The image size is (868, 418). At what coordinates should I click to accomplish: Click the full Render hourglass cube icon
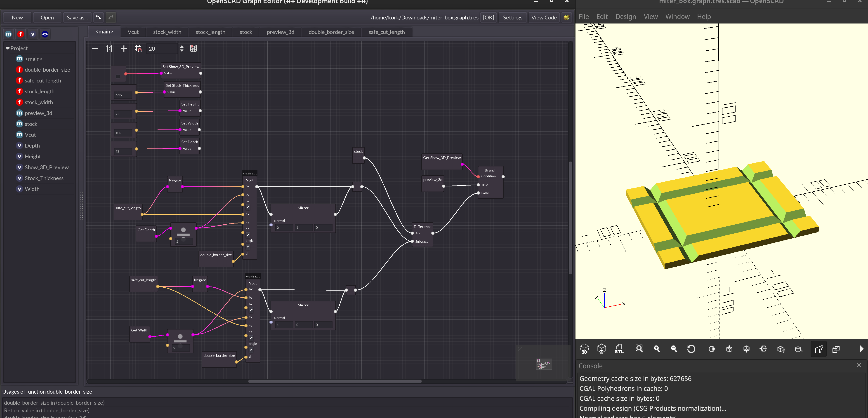[601, 349]
